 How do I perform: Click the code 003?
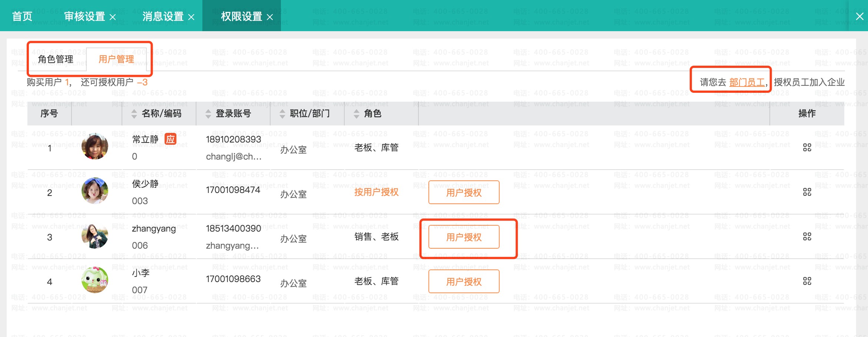click(140, 201)
